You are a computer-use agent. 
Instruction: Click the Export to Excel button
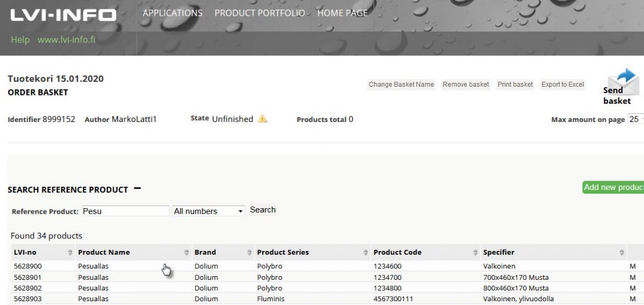tap(562, 84)
